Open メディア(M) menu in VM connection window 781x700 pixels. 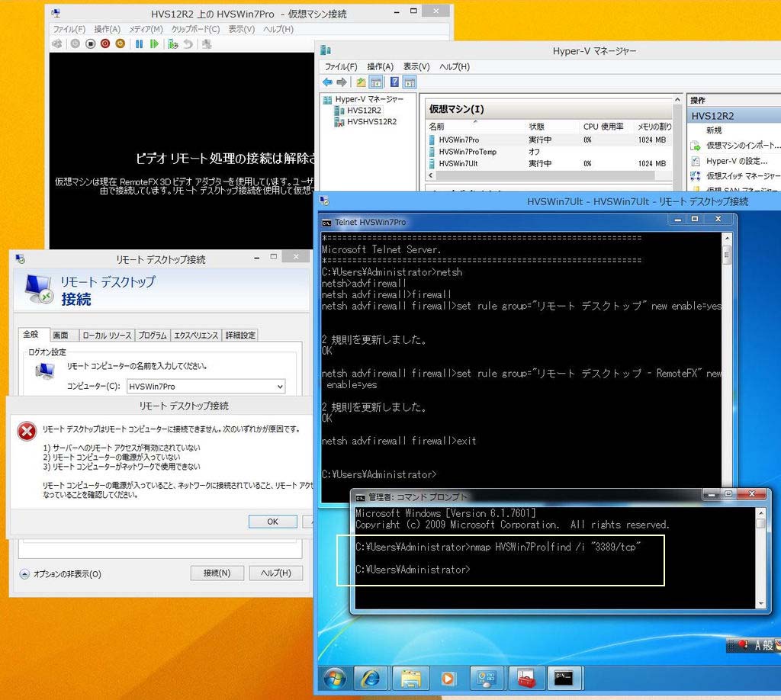(146, 29)
